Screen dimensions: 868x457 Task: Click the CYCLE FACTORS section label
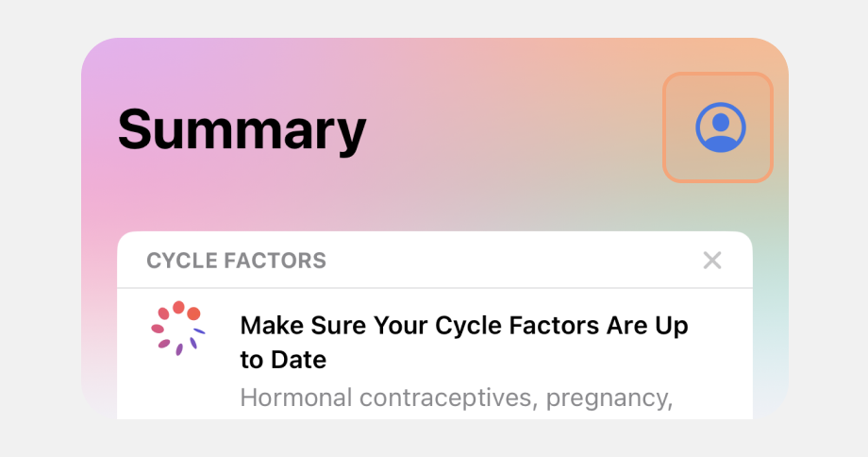[x=237, y=261]
